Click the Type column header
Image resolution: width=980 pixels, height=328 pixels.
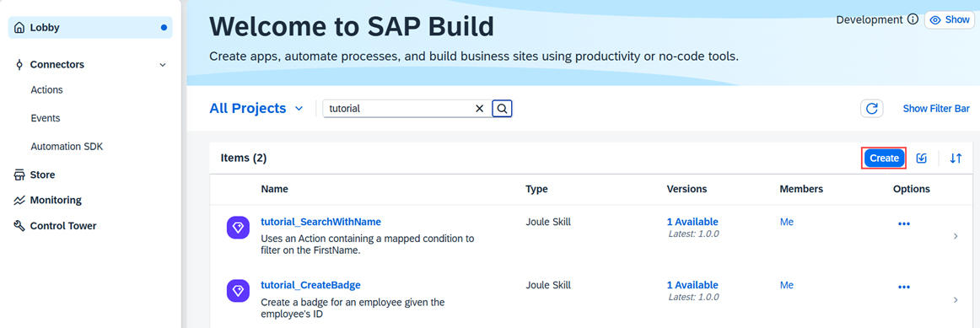tap(537, 189)
